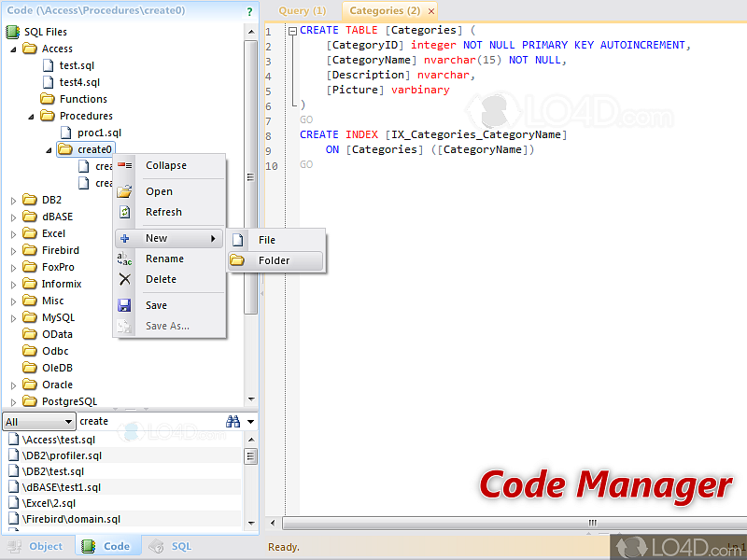This screenshot has height=560, width=747.
Task: Open the All filter dropdown
Action: point(38,422)
